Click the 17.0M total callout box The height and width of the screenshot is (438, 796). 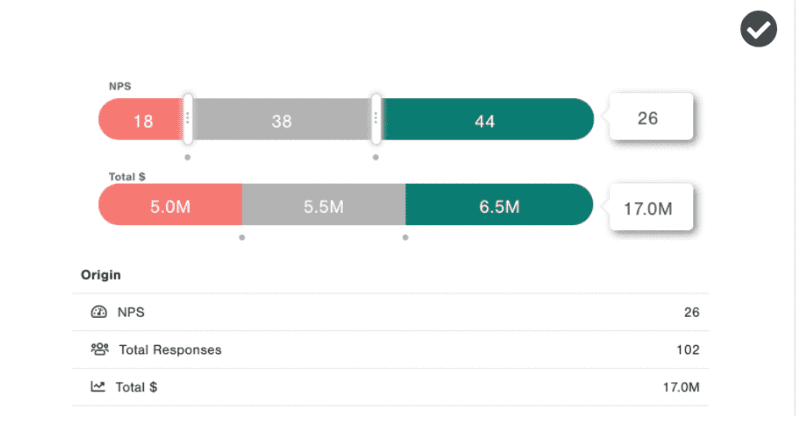[651, 207]
